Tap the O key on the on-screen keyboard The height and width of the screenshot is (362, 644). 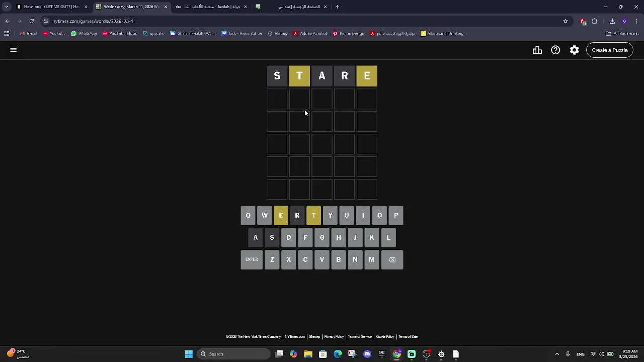coord(379,215)
